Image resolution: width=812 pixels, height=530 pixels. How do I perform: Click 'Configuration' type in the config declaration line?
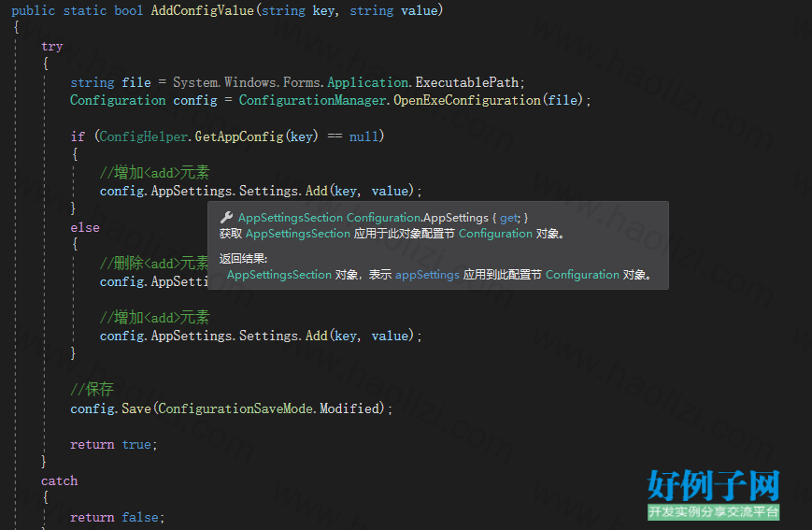point(118,100)
